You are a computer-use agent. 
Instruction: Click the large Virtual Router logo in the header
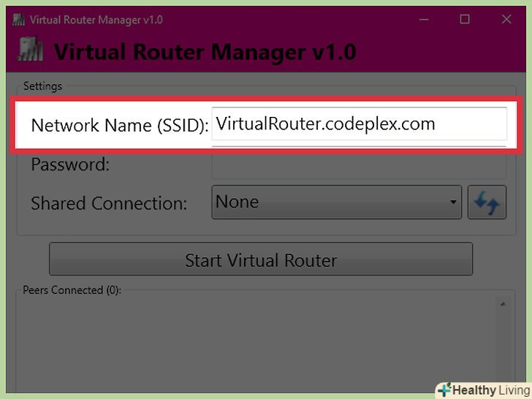click(31, 50)
